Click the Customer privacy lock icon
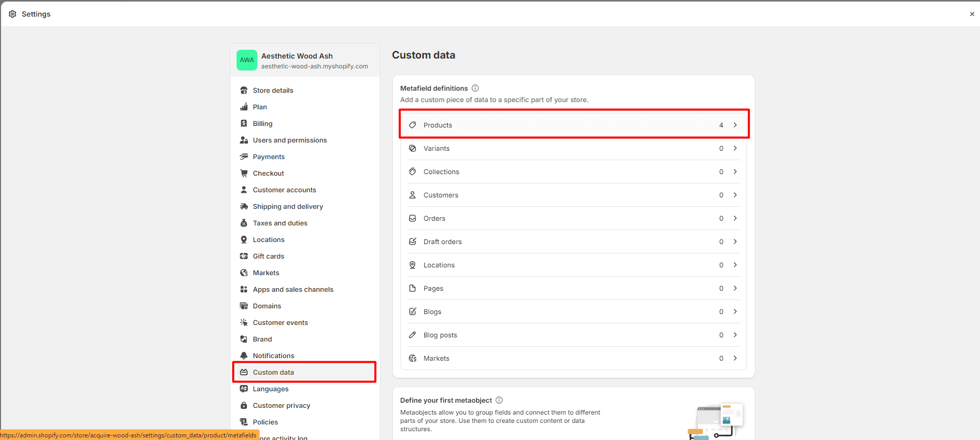 [x=244, y=405]
